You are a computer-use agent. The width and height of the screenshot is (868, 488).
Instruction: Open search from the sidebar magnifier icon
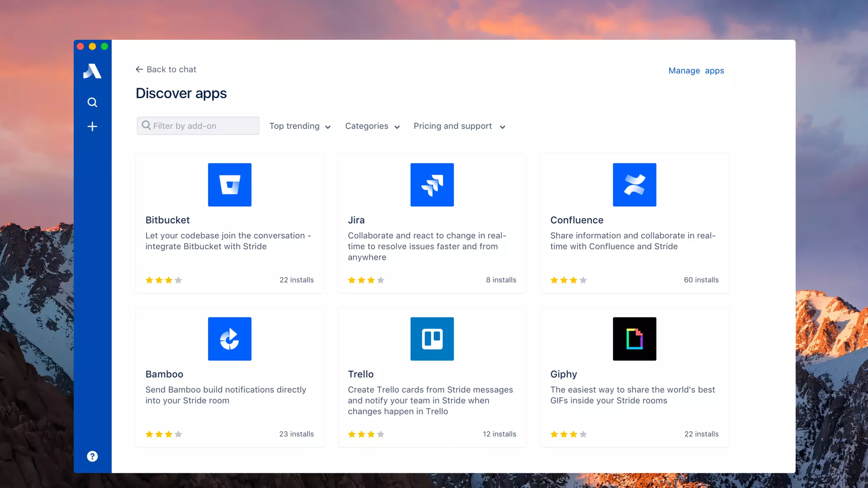tap(92, 102)
